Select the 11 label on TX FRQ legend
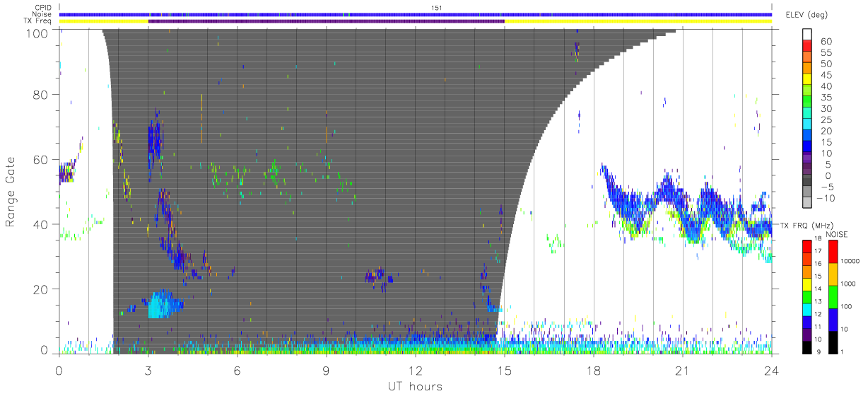The height and width of the screenshot is (401, 868). click(x=816, y=327)
